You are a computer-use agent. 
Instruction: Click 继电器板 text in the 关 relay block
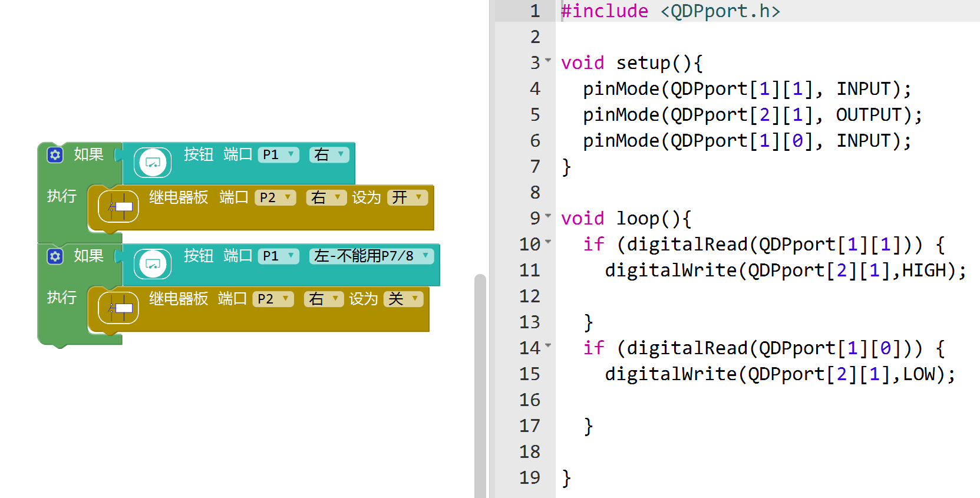(179, 299)
